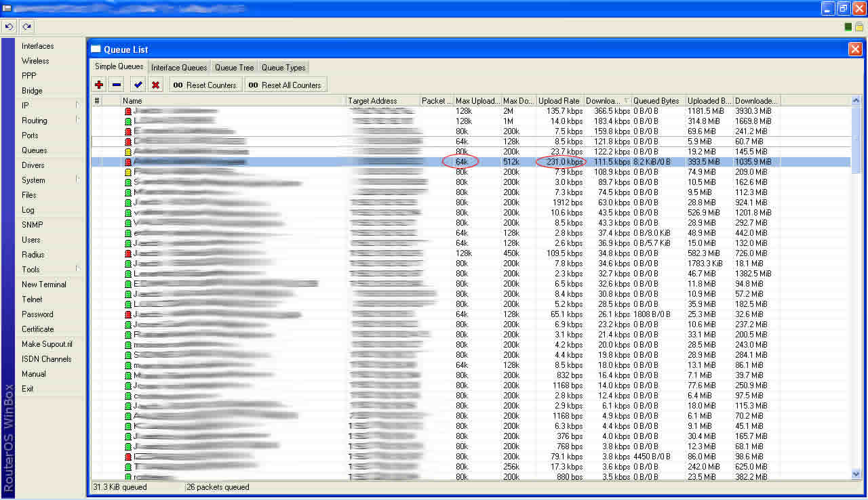Open Ports from the sidebar menu
The height and width of the screenshot is (500, 868).
click(30, 136)
